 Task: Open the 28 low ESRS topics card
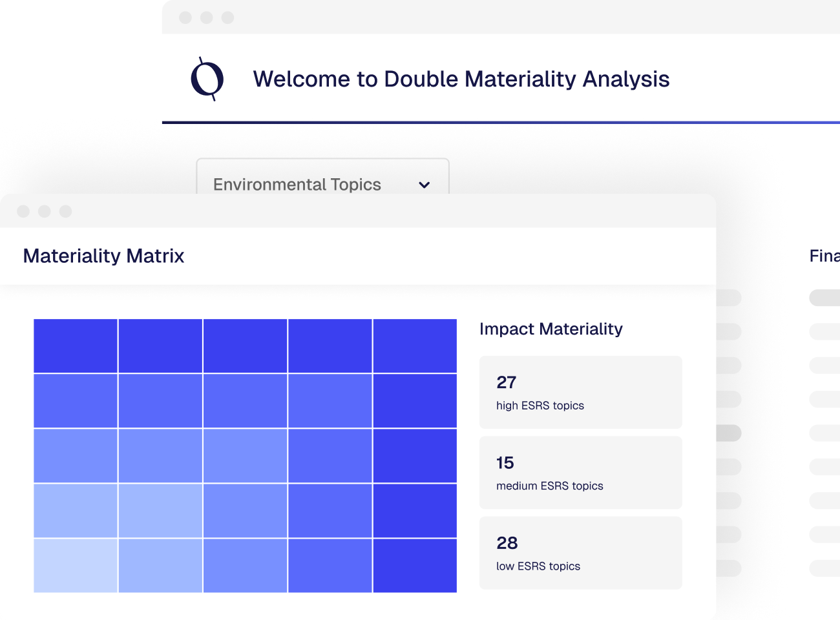[x=580, y=553]
